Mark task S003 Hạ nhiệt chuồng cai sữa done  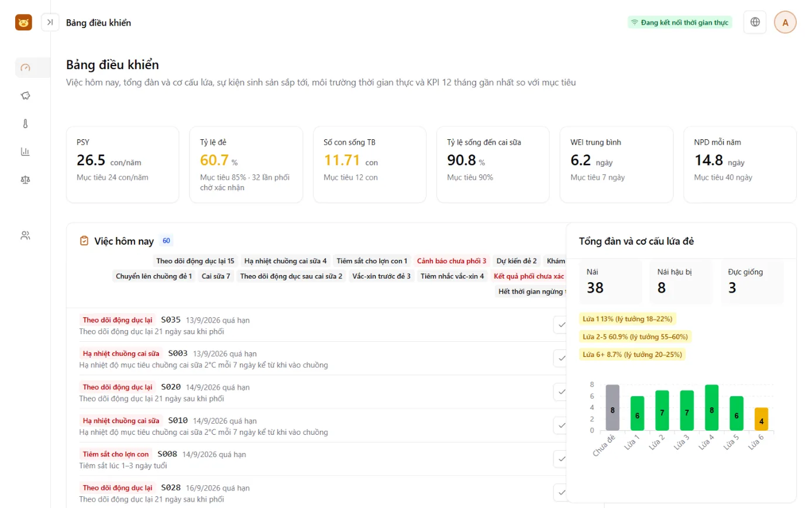coord(561,358)
